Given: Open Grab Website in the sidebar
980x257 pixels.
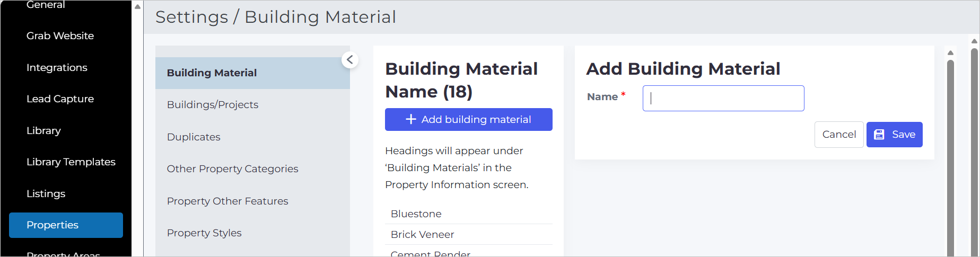Looking at the screenshot, I should coord(60,36).
